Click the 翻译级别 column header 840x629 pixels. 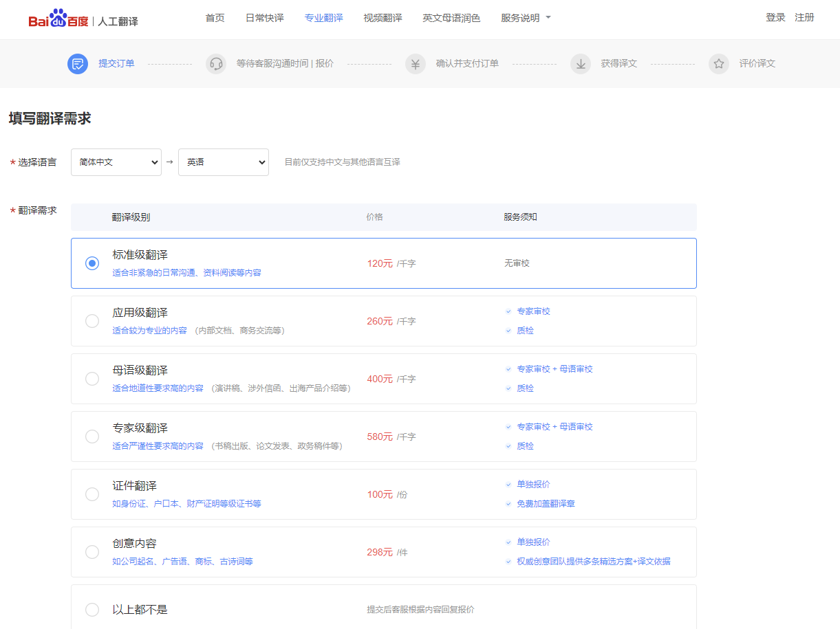[131, 217]
